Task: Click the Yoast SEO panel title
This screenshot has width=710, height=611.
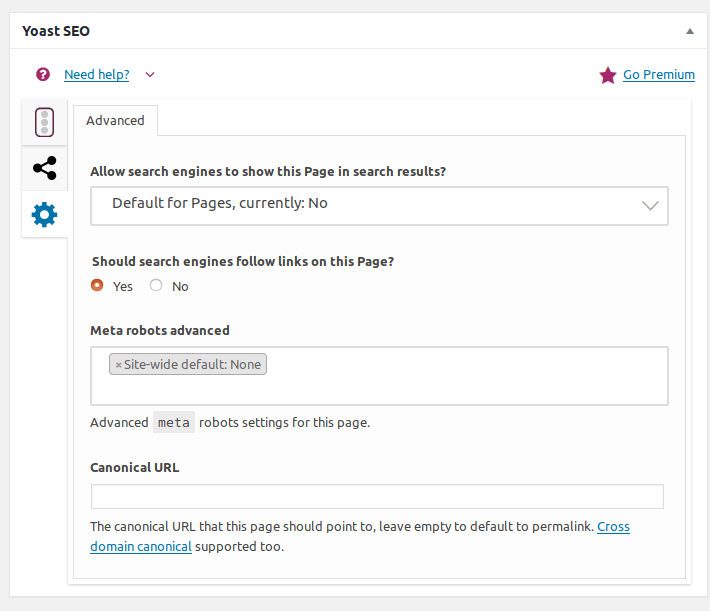Action: (x=56, y=31)
